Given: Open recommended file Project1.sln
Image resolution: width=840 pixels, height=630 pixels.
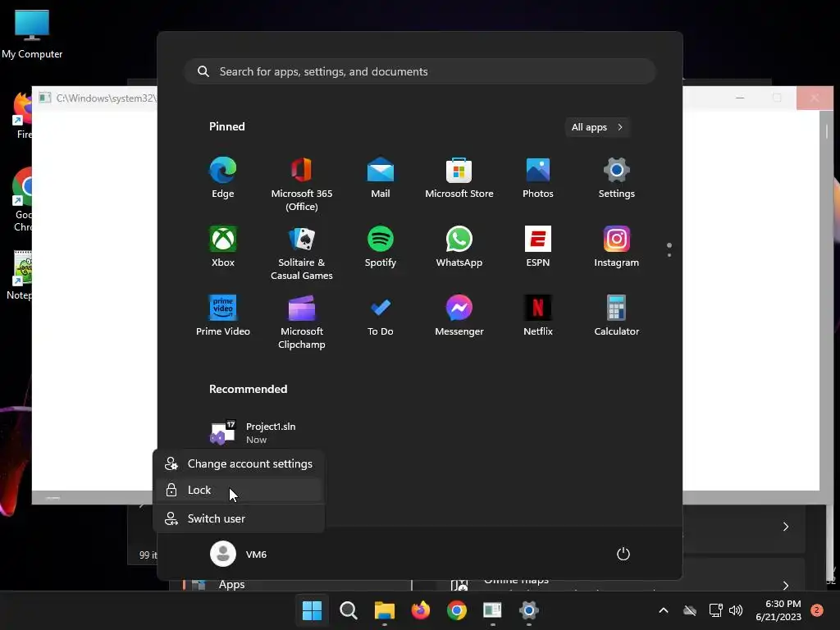Looking at the screenshot, I should (x=254, y=433).
